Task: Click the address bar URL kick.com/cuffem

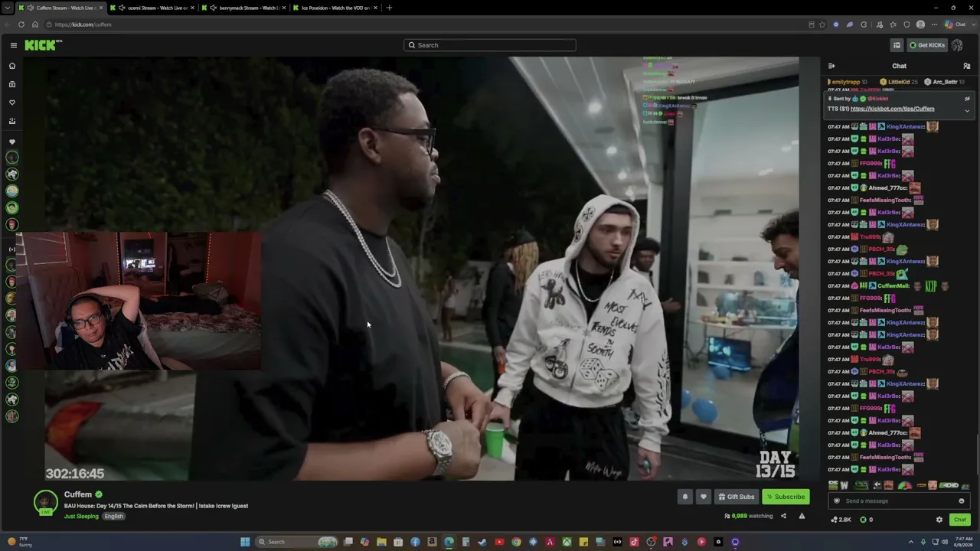Action: 83,24
